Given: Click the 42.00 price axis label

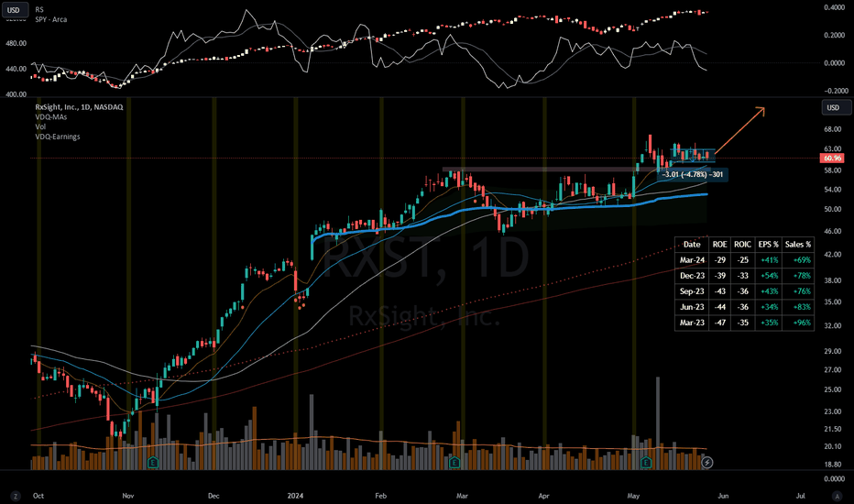Looking at the screenshot, I should tap(833, 255).
